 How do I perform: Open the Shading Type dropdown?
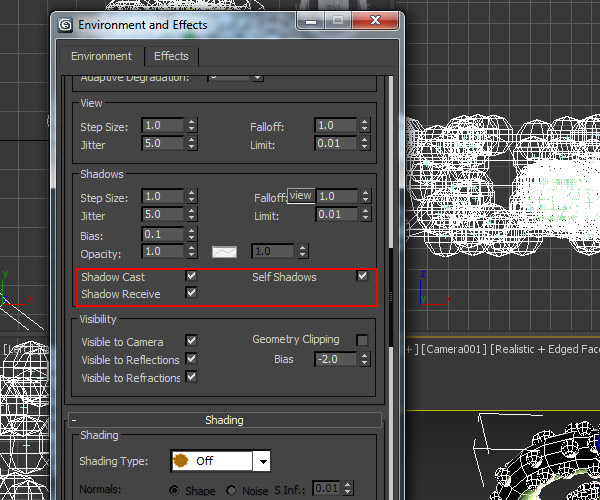tap(262, 461)
